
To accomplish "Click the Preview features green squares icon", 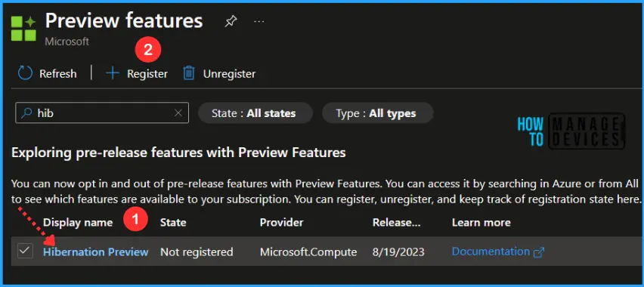I will tap(23, 29).
